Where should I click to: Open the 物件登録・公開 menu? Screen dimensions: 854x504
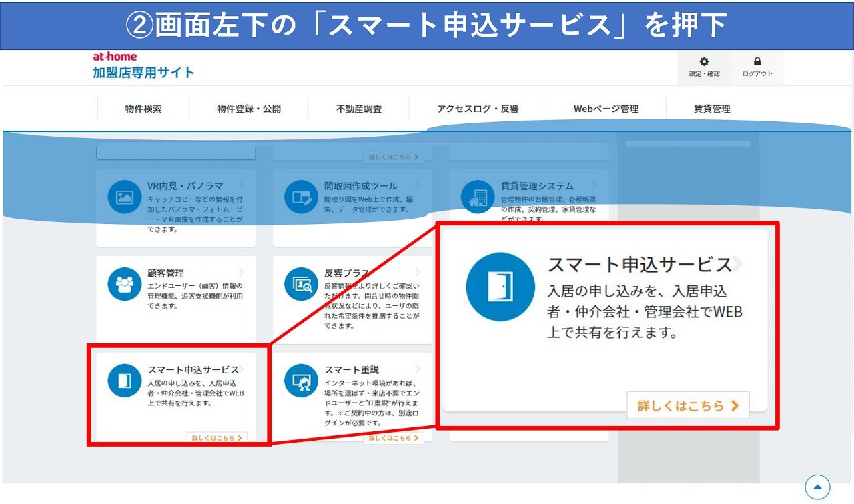coord(249,109)
